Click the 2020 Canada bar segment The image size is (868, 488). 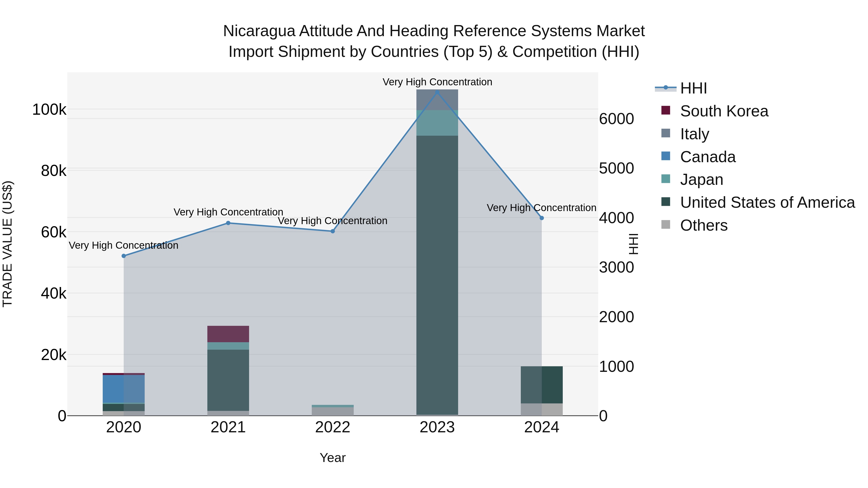tap(124, 389)
